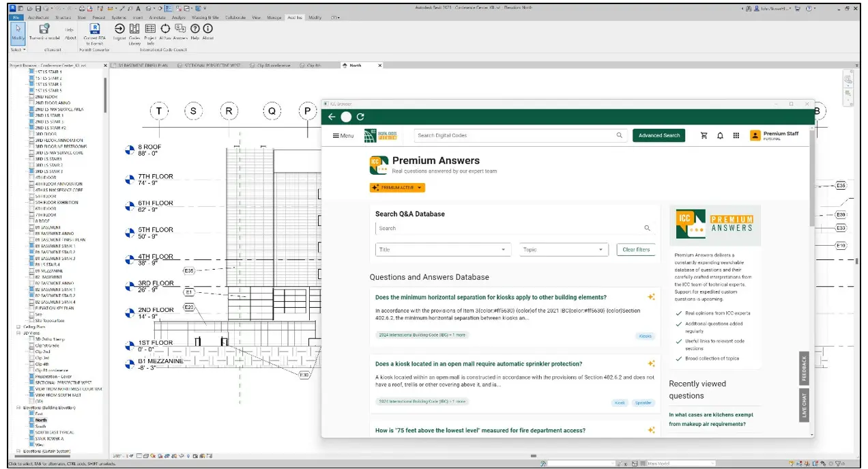Select the B1 MEZZANINE level label in the drawing
Screen dimensions: 868x469
coord(160,361)
